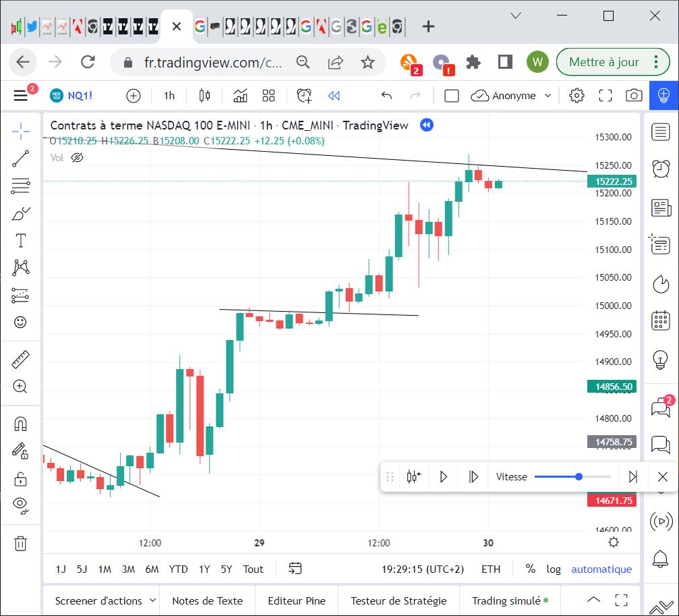Close the replay control bar

(663, 477)
